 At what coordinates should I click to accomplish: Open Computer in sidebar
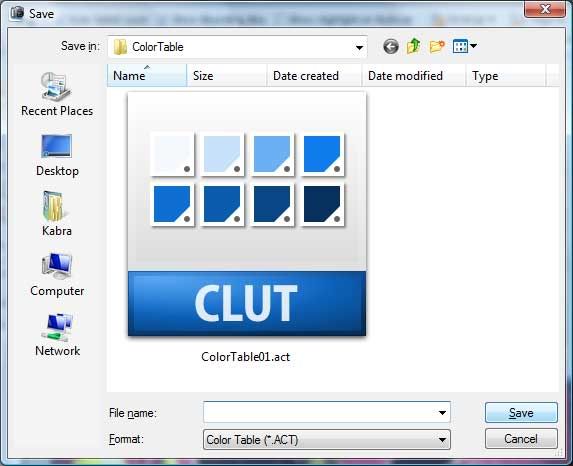click(57, 274)
